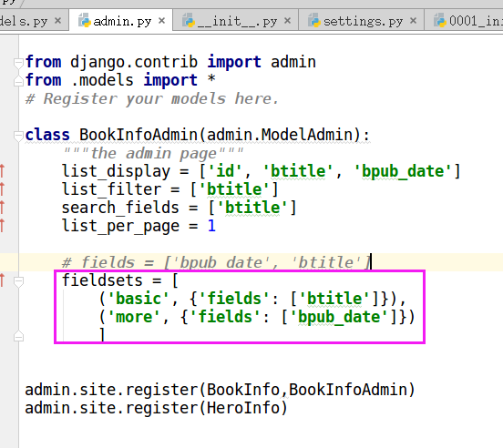Click 'bpub_date' string in list_display
Viewport: 503px width, 448px height.
[403, 171]
